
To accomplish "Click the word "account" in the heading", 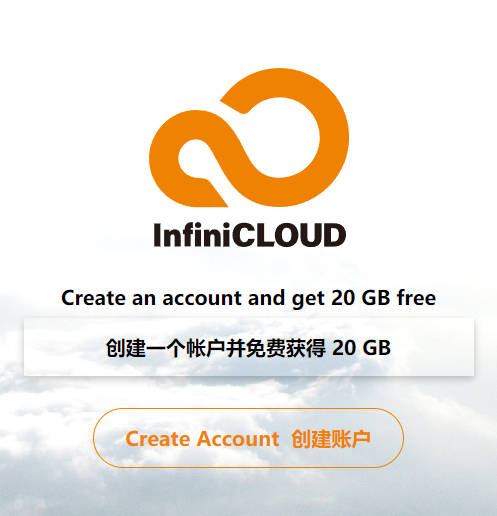I will (202, 298).
